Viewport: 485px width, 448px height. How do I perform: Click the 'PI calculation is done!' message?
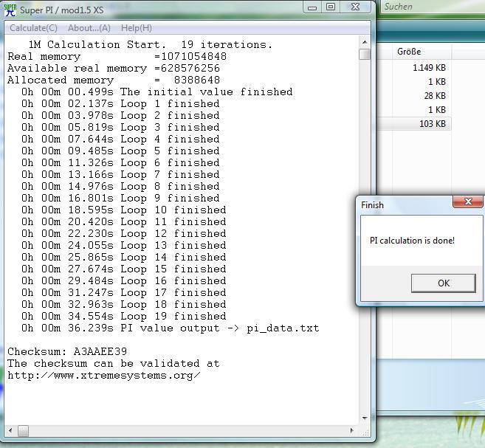(x=412, y=241)
